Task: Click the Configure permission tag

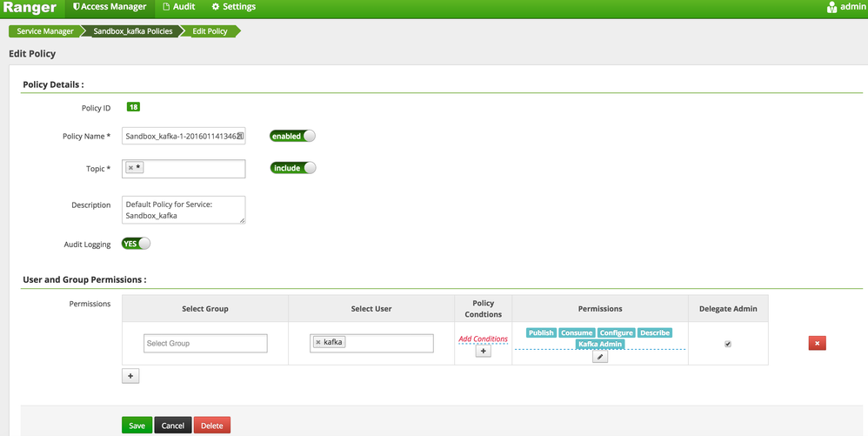Action: coord(616,333)
